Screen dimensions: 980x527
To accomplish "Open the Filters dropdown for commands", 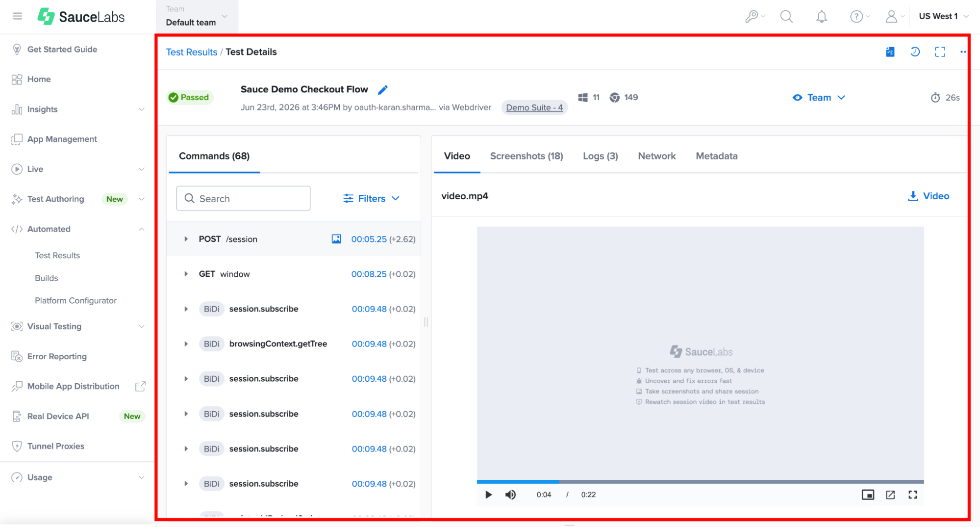I will click(371, 198).
